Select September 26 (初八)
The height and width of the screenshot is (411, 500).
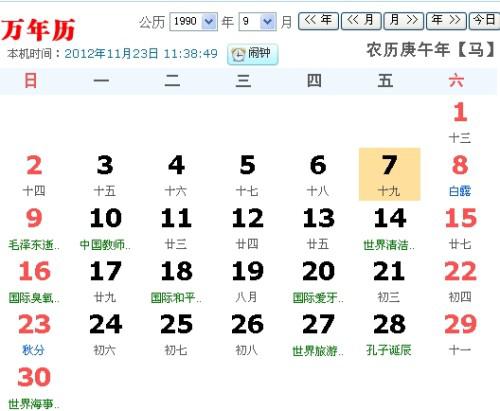247,334
